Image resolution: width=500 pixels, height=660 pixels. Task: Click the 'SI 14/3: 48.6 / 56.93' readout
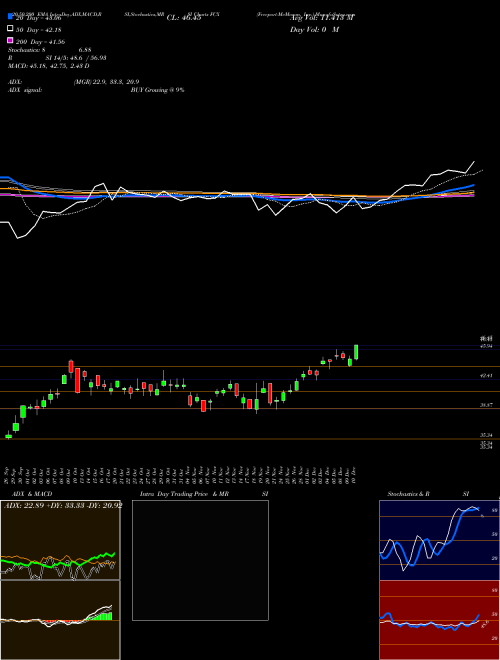pyautogui.click(x=76, y=58)
